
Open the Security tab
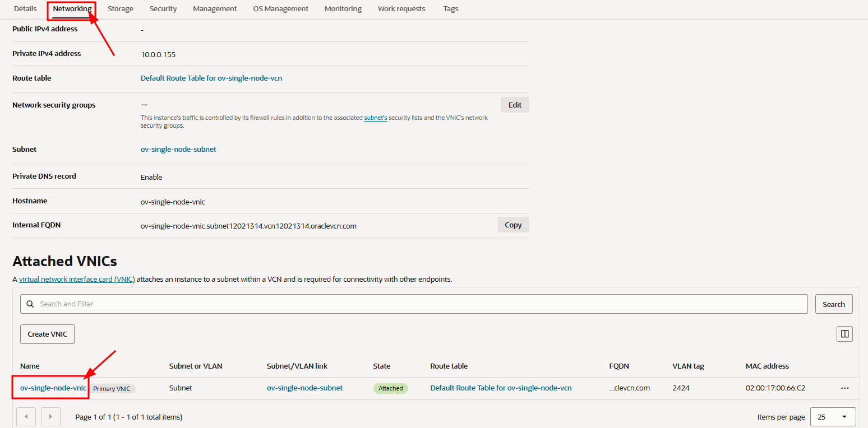click(163, 9)
